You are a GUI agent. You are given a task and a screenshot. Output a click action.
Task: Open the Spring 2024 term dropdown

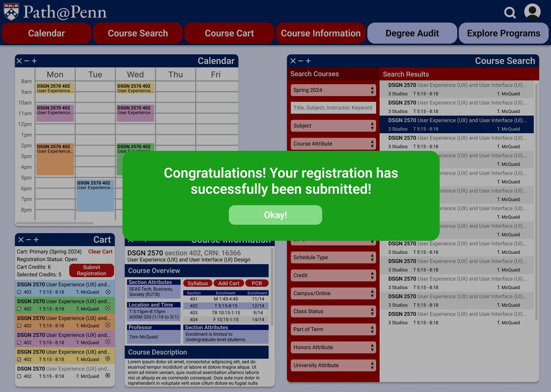333,90
